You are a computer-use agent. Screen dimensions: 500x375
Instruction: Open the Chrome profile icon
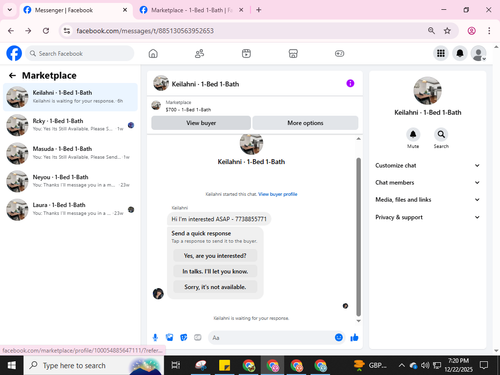pyautogui.click(x=471, y=31)
